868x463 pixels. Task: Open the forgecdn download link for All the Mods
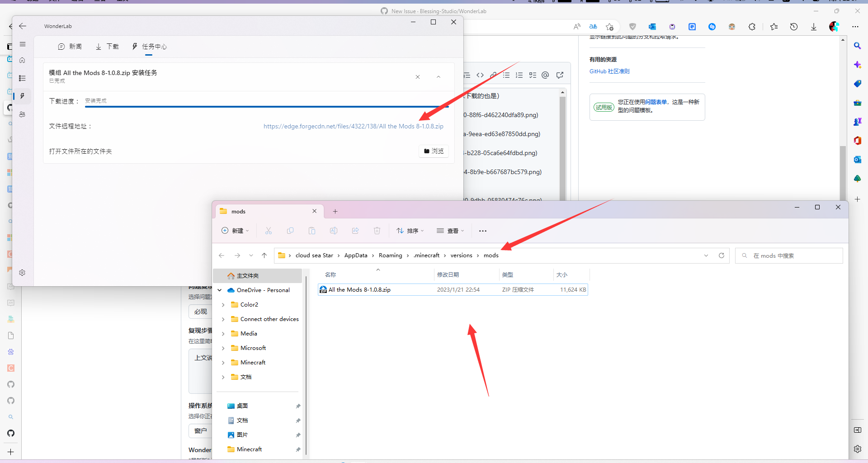click(x=353, y=126)
